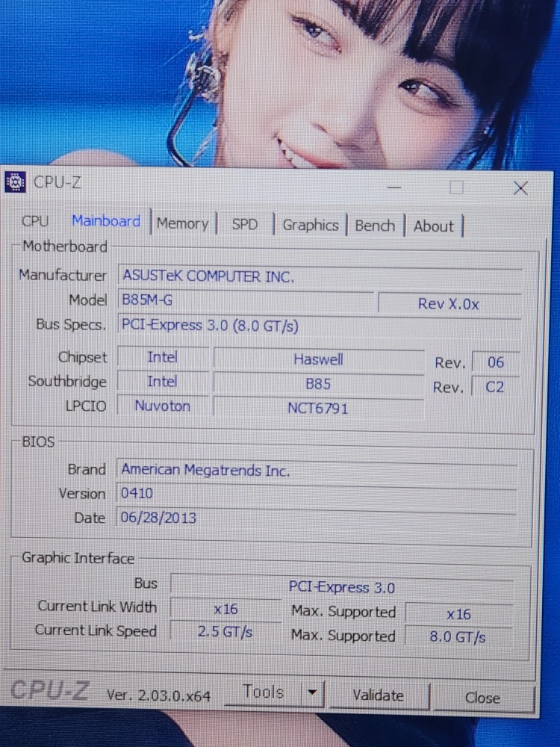Screen dimensions: 560x747
Task: Click the CPU-Z logo at bottom left
Action: 49,689
